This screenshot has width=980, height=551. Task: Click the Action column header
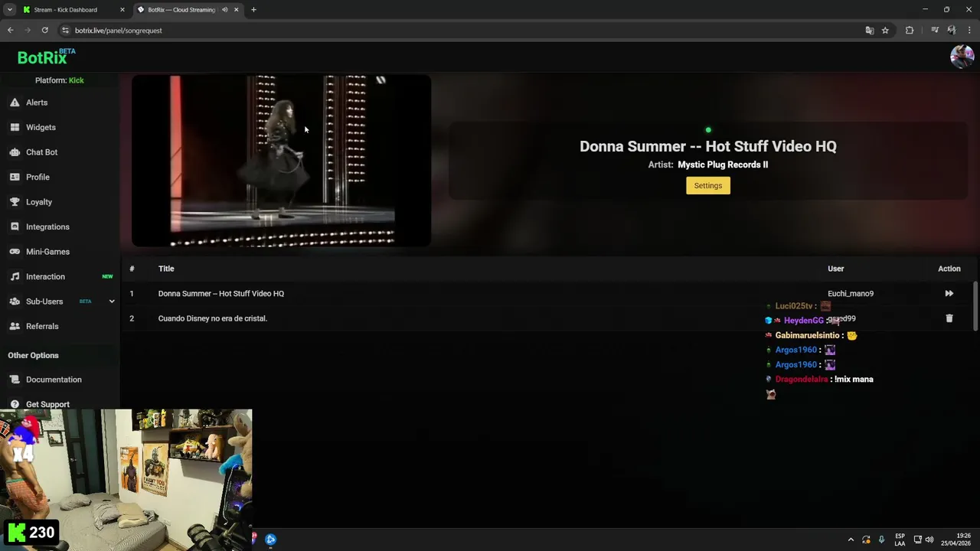(x=949, y=269)
